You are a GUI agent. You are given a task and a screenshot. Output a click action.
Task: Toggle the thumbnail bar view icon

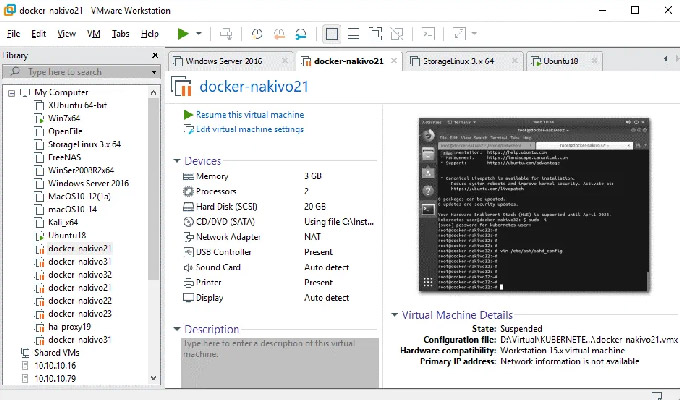(353, 33)
